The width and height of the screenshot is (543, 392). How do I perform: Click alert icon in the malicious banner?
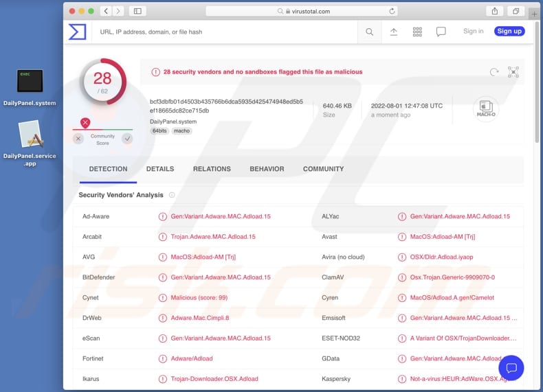155,72
